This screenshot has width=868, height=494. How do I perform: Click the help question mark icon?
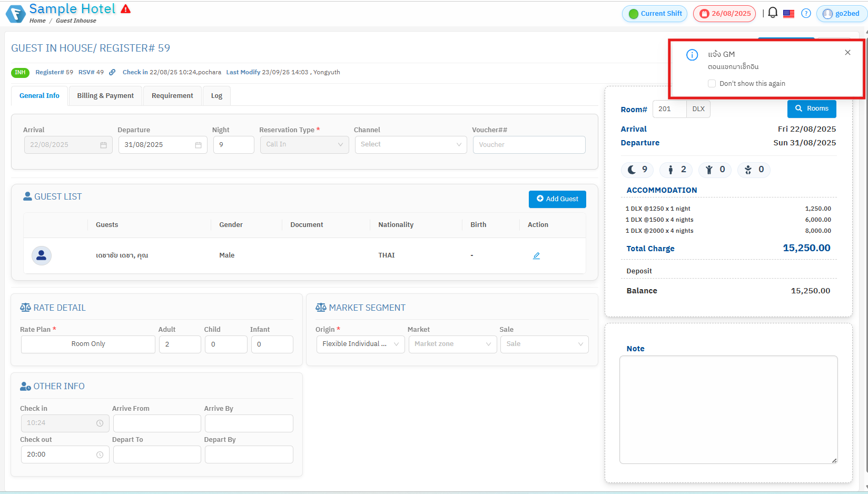coord(806,14)
